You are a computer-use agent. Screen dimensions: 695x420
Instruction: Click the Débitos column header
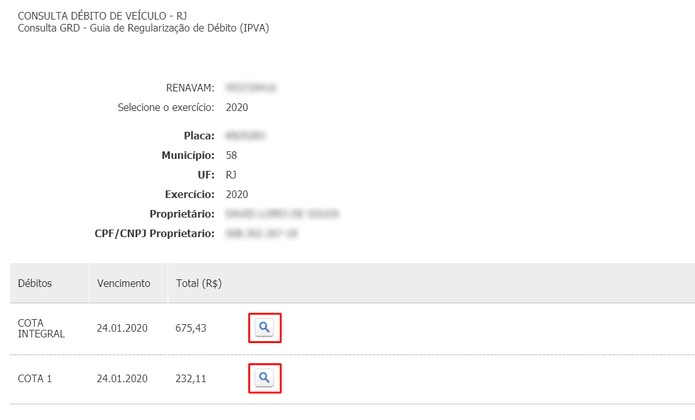tap(35, 284)
